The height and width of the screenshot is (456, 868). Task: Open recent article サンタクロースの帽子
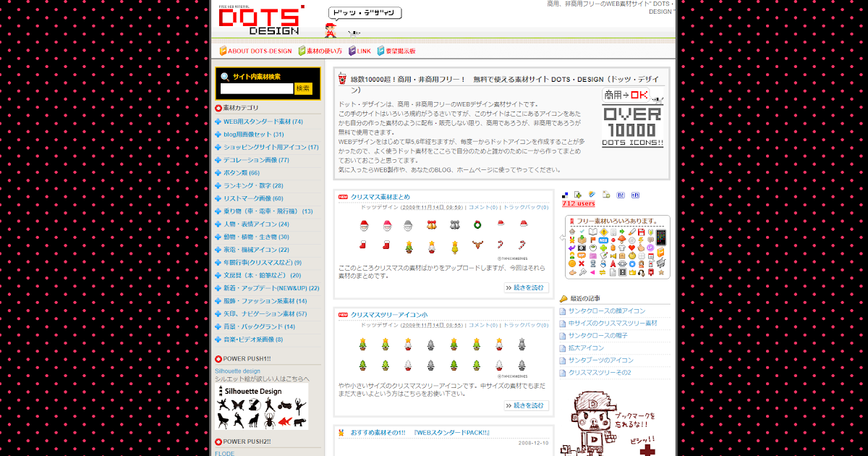(598, 336)
